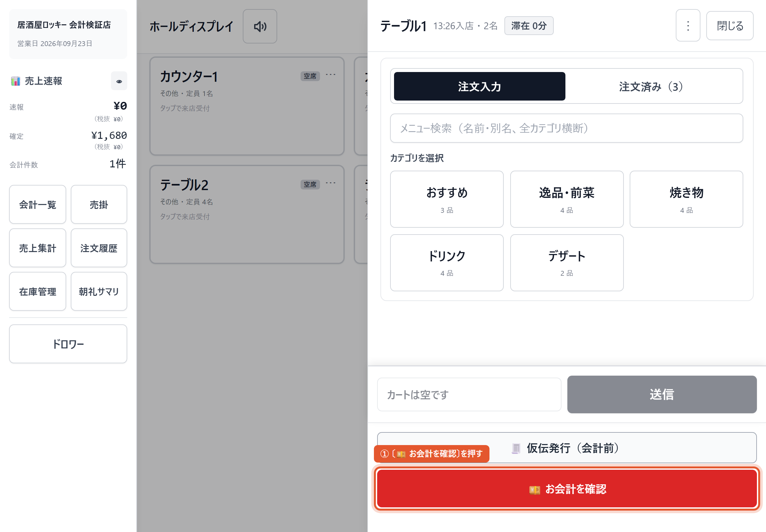Open 売掛 in the sidebar

[99, 204]
